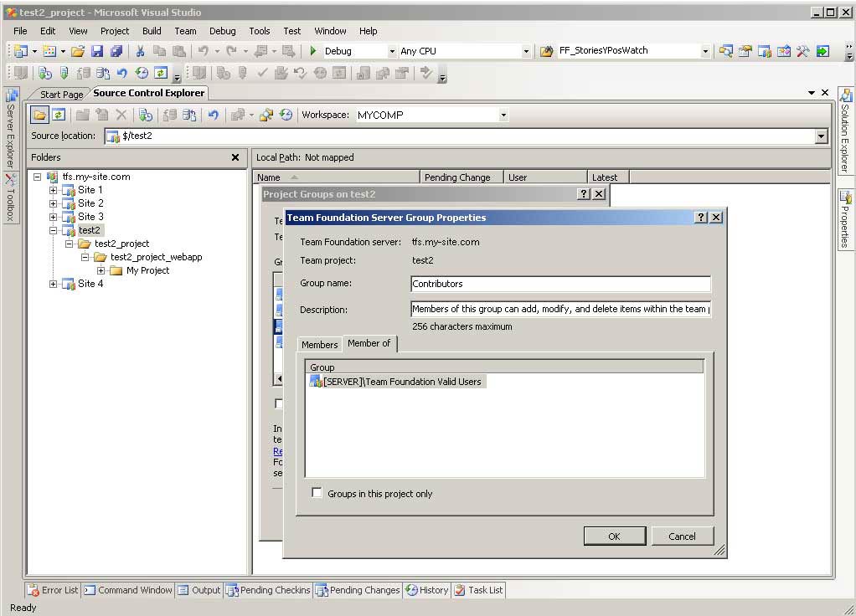Toggle the Folders pane icon in Source Control Explorer

[x=39, y=116]
